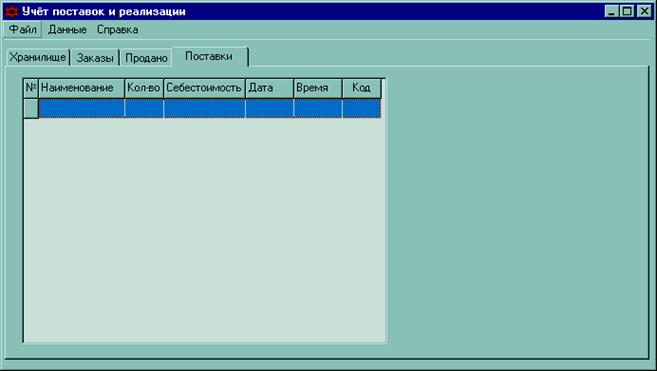
Task: Click the empty cell under Кол-во
Action: pyautogui.click(x=144, y=108)
